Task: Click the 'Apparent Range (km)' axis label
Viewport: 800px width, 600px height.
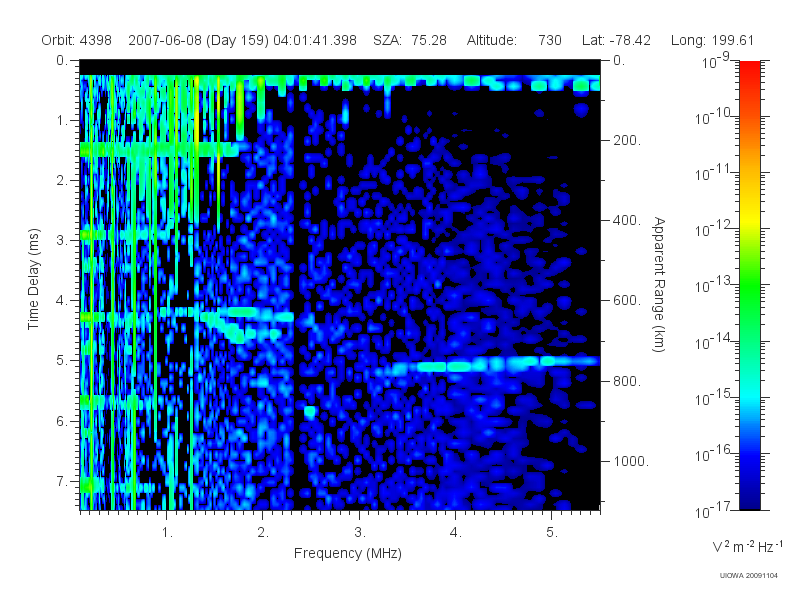Action: point(659,285)
